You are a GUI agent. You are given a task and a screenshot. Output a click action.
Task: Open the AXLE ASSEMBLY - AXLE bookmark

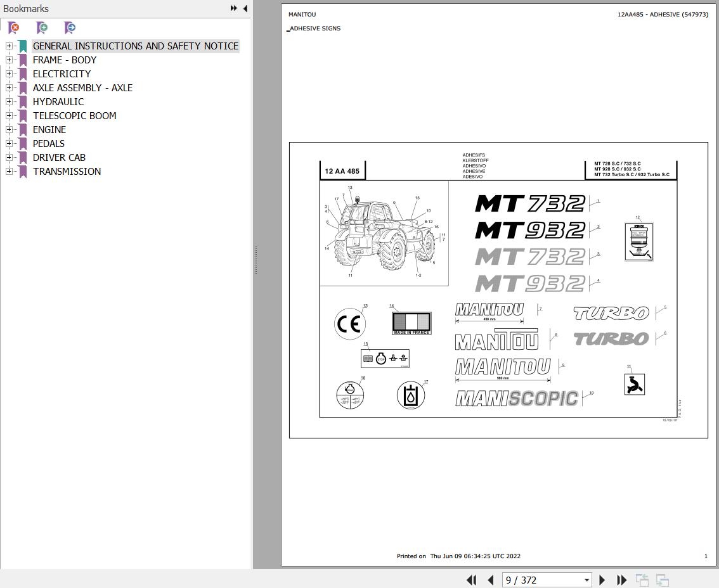(x=82, y=88)
